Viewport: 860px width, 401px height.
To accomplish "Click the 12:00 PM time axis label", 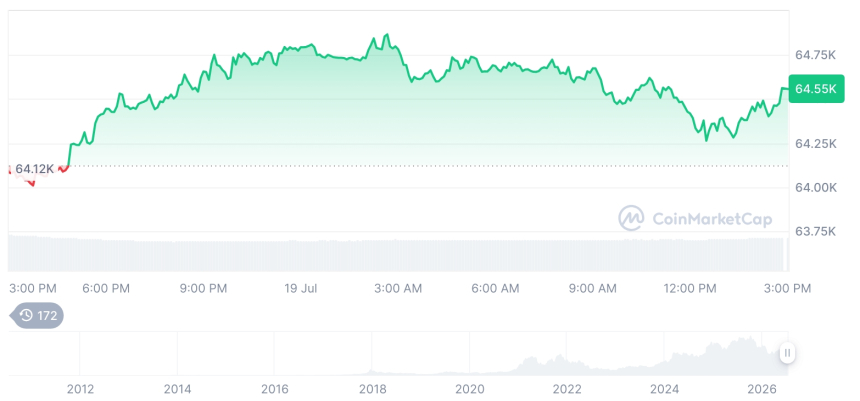I will pos(690,288).
